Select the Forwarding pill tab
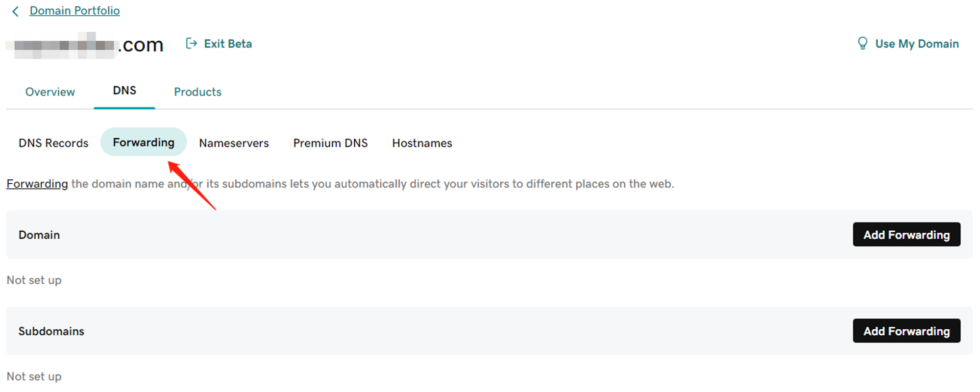Screen dimensions: 980x392 point(144,142)
